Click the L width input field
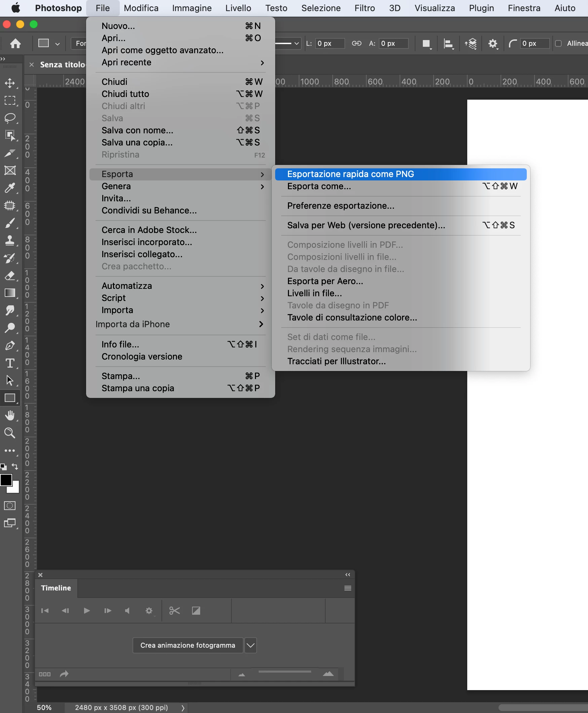 pos(330,43)
